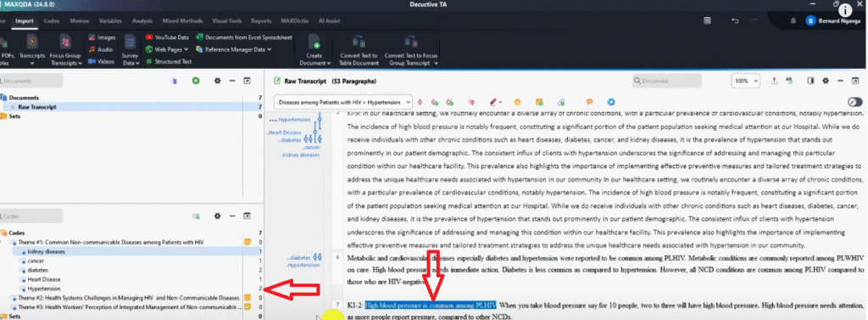
Task: Search in the Codes panel field
Action: (x=31, y=216)
